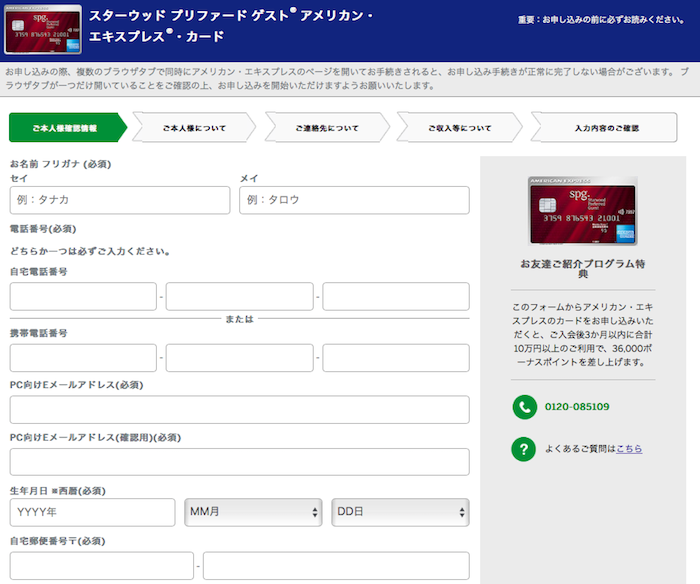Open the こちら FAQ link
The height and width of the screenshot is (584, 700).
pos(629,449)
